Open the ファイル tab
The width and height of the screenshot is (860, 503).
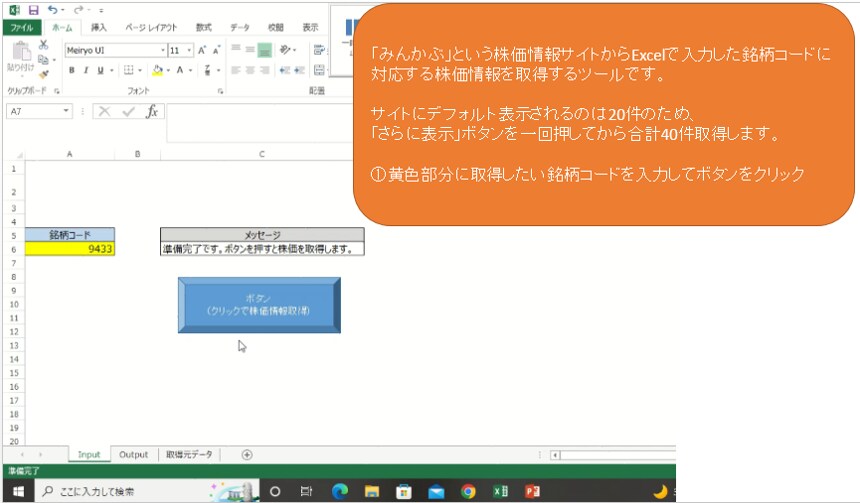[x=21, y=27]
